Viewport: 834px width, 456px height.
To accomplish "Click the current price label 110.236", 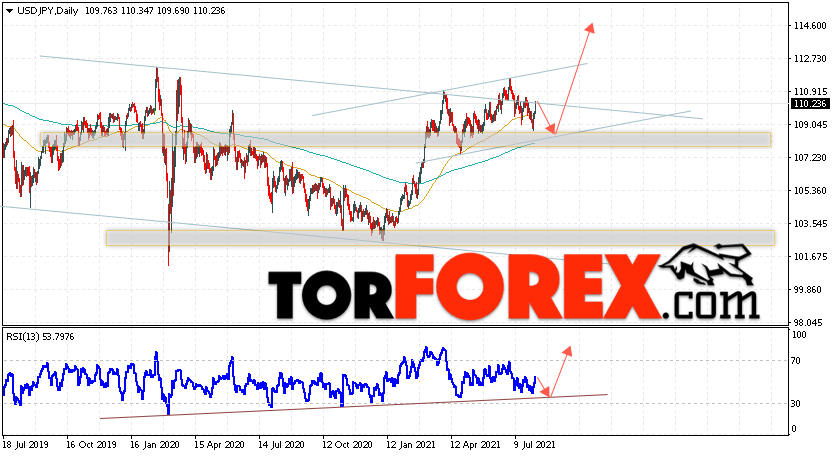I will (x=810, y=104).
